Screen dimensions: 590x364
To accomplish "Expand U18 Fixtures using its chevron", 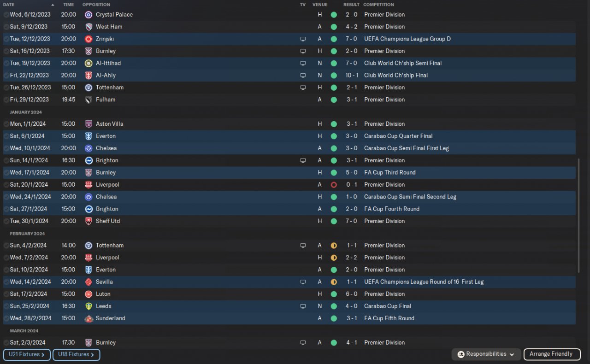I will pyautogui.click(x=93, y=355).
